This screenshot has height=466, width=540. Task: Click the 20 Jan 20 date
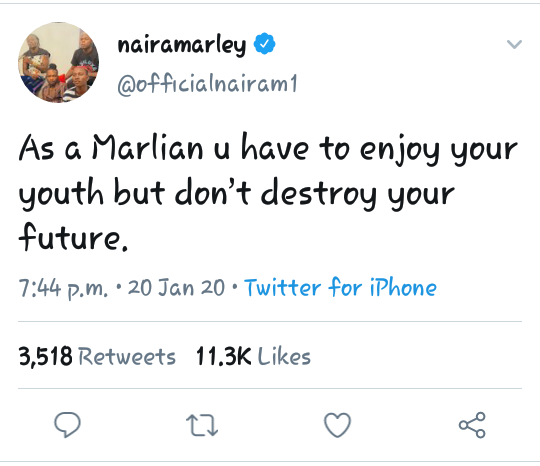176,287
